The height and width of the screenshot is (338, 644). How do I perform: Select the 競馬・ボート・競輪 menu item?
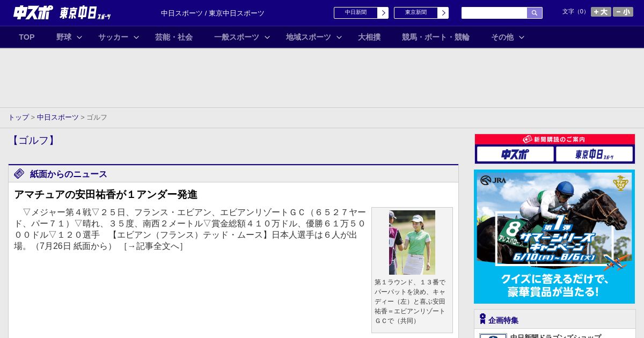436,37
